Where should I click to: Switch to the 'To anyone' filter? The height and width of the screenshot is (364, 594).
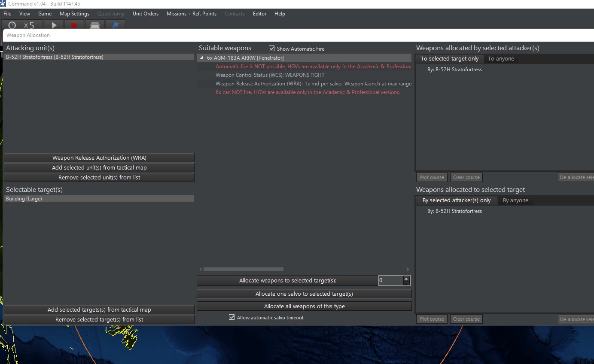coord(501,59)
